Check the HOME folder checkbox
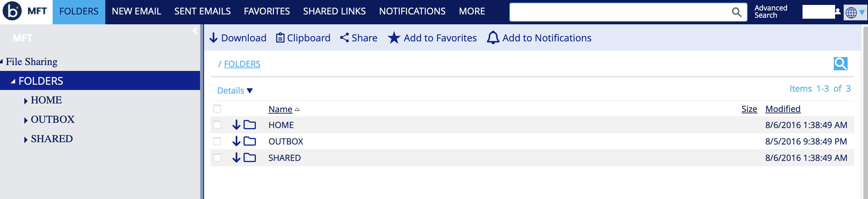Image resolution: width=868 pixels, height=199 pixels. 217,125
